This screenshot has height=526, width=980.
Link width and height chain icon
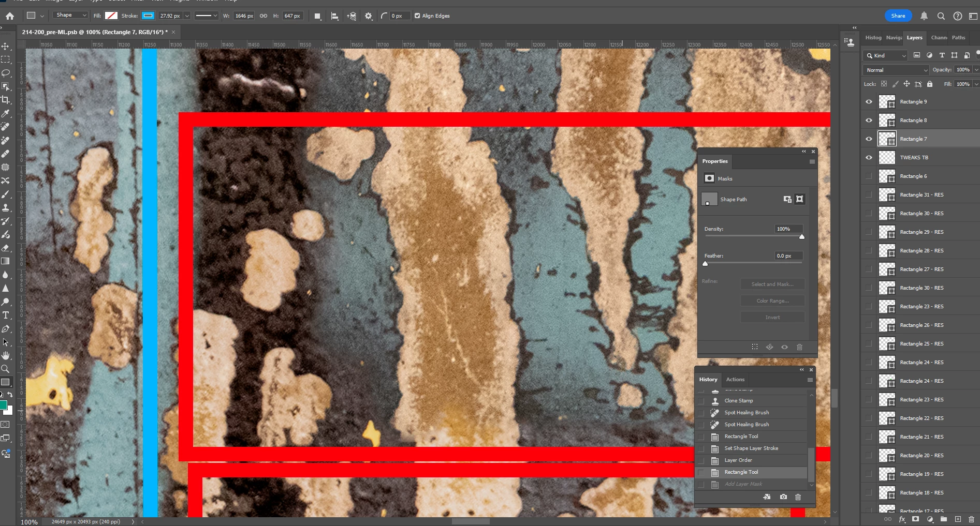click(264, 16)
